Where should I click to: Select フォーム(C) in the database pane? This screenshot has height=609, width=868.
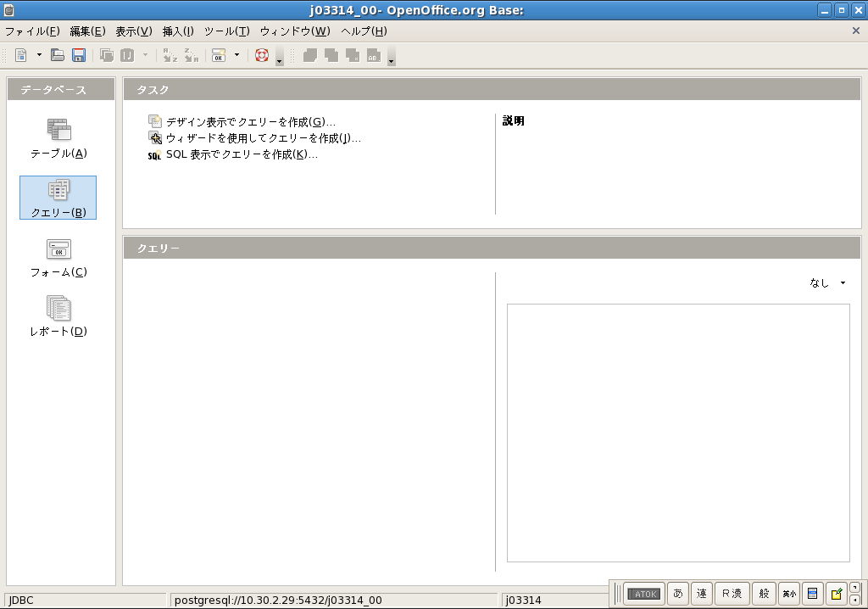[58, 258]
